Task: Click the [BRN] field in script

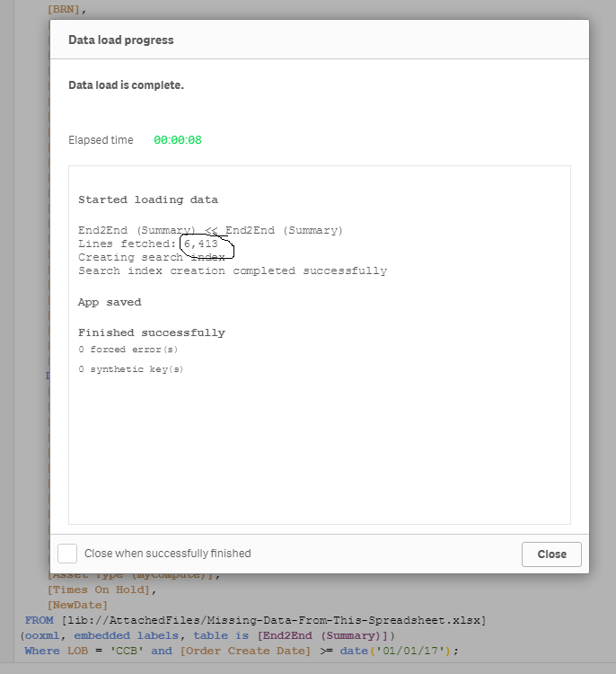Action: [67, 10]
